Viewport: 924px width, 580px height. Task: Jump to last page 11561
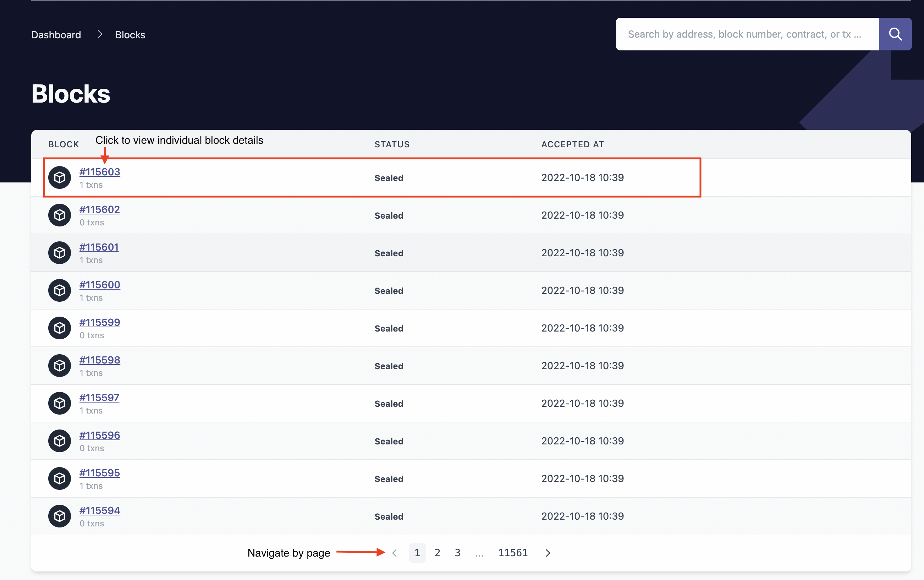point(513,553)
